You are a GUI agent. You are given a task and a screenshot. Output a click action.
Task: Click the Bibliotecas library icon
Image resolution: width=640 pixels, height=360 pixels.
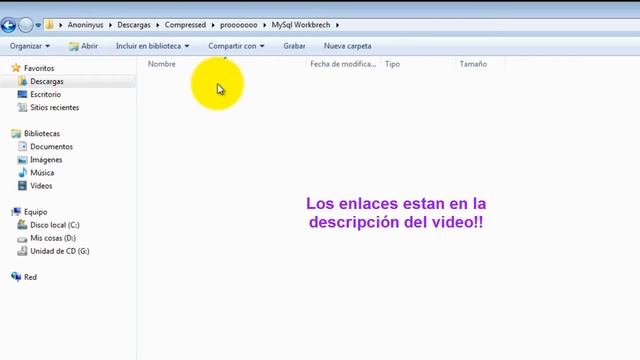click(x=16, y=133)
